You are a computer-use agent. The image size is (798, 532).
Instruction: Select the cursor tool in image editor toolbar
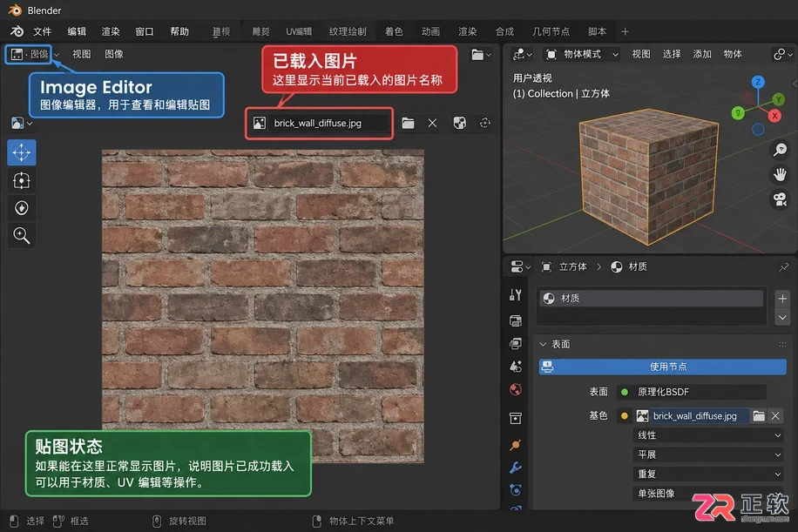click(22, 152)
